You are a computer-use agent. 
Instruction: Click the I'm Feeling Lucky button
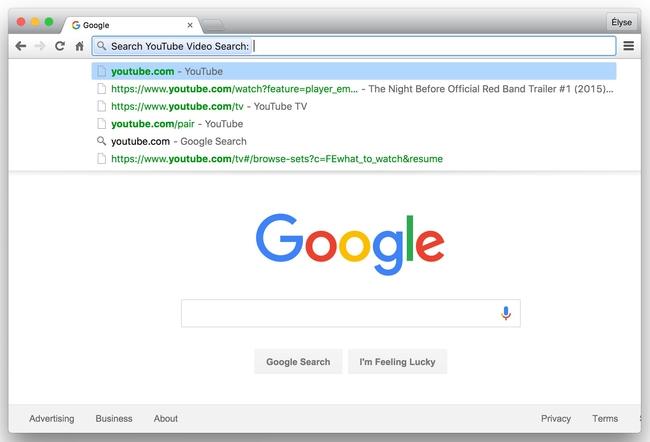click(x=397, y=362)
